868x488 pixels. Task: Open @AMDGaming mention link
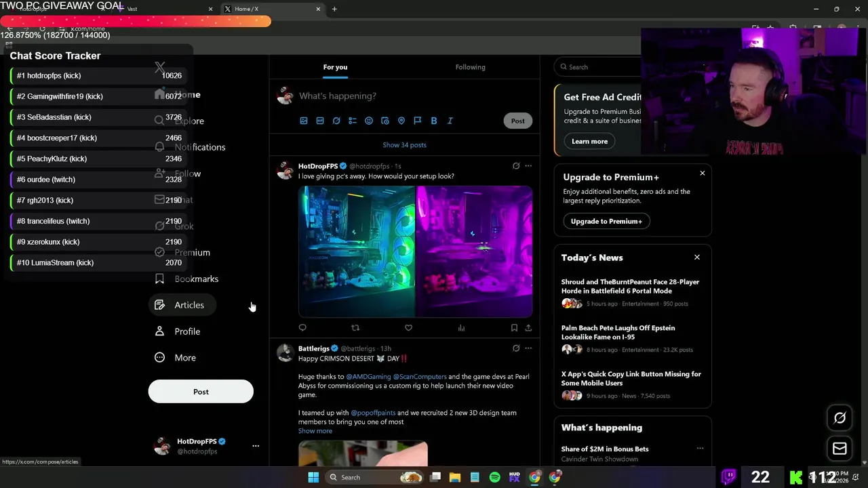368,377
